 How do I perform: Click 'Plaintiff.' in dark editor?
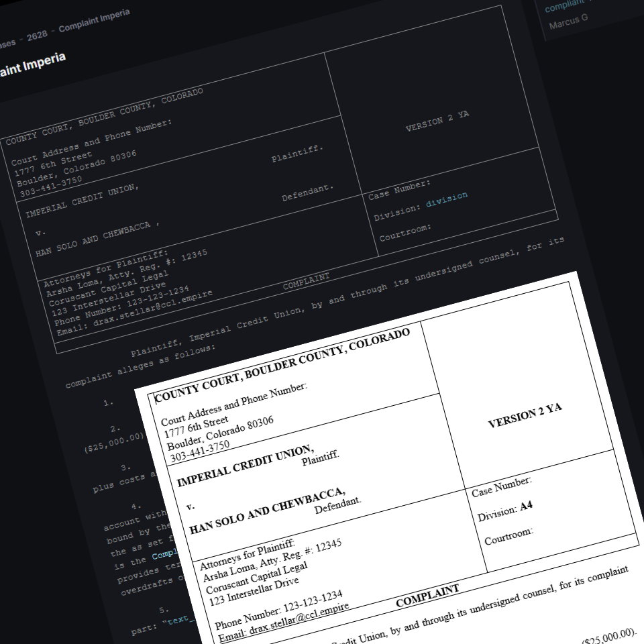coord(297,154)
